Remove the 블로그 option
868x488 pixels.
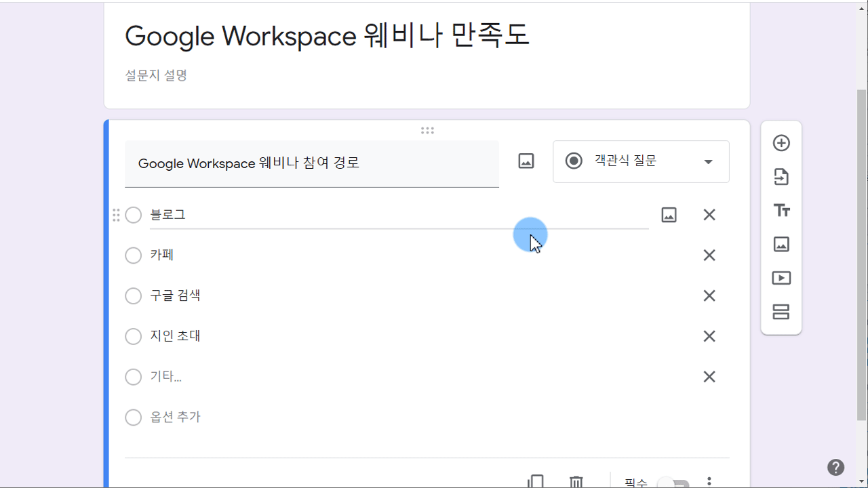pyautogui.click(x=709, y=215)
